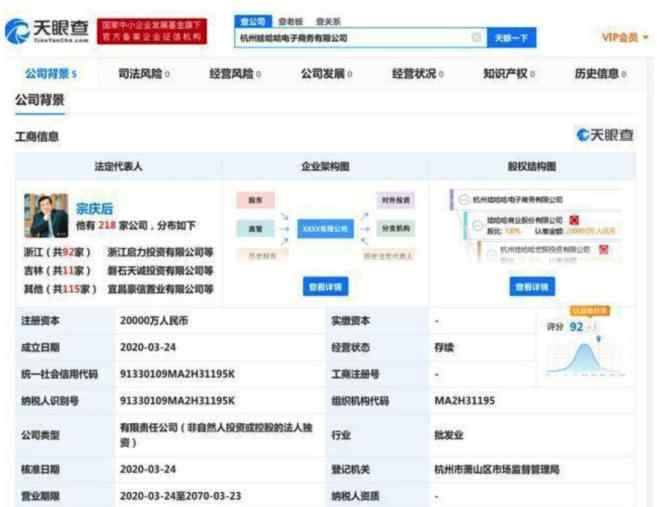Select 纳税人识别号 value 91330109MA2H31195K

(x=177, y=401)
